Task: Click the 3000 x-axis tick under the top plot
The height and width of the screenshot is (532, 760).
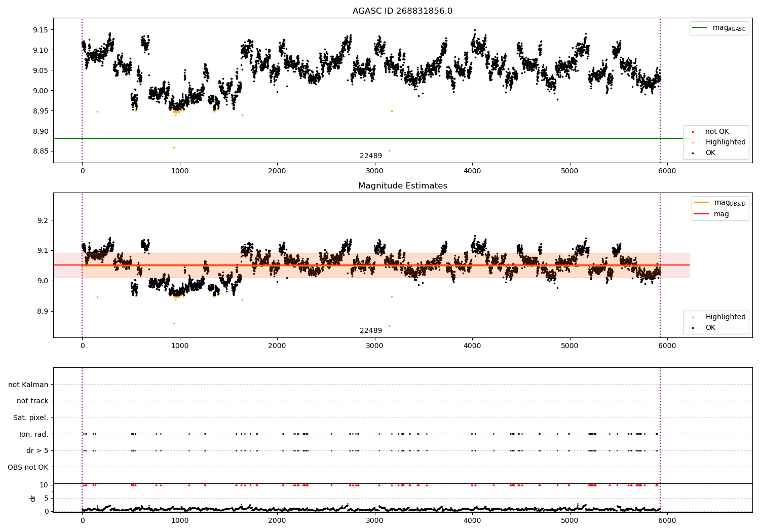Action: click(375, 171)
